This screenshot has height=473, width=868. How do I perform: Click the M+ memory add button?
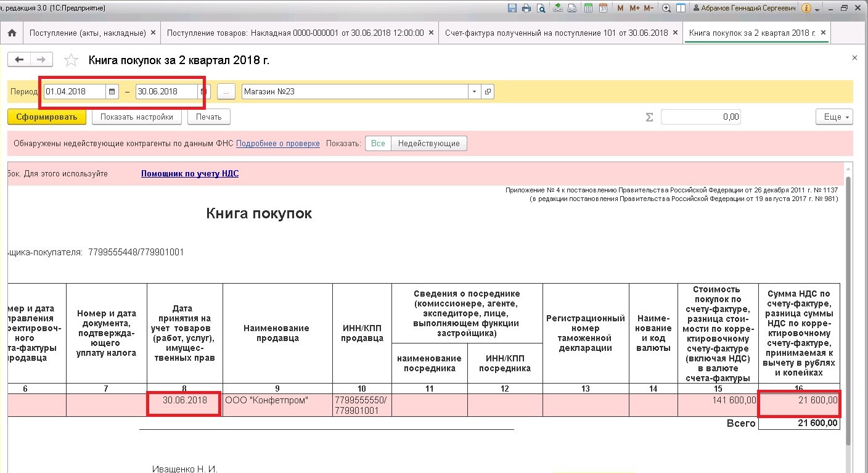634,9
